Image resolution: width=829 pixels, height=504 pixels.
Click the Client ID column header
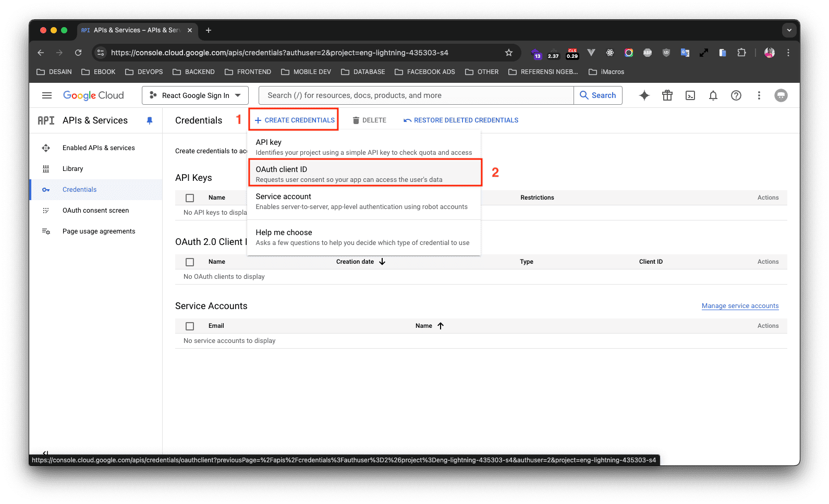[x=651, y=262]
